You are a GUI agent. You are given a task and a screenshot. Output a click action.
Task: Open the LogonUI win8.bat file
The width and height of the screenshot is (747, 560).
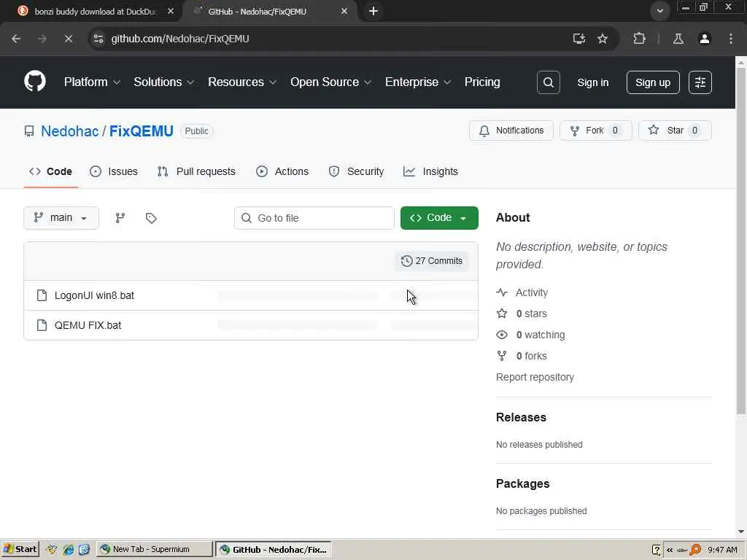click(94, 295)
